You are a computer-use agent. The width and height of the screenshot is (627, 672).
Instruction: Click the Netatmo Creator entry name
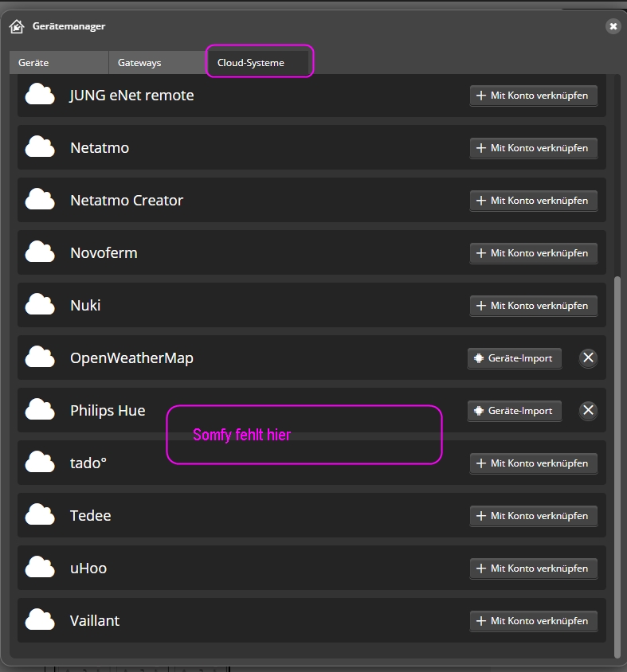click(x=127, y=200)
